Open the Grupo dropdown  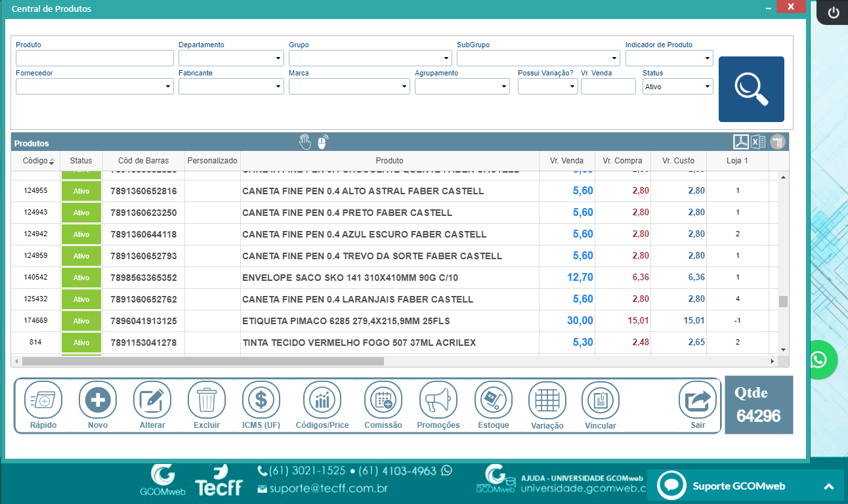click(370, 58)
